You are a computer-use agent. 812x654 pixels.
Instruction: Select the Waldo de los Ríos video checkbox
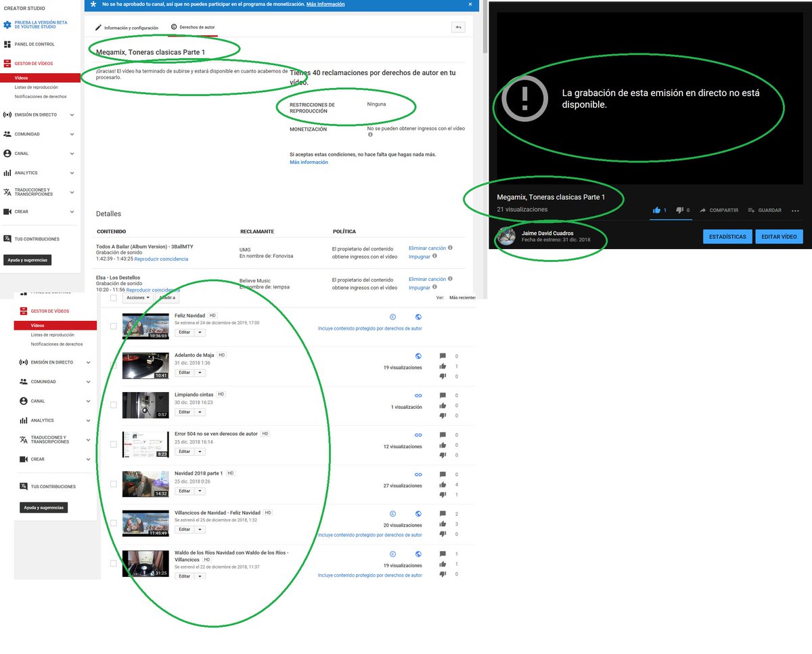[x=113, y=563]
